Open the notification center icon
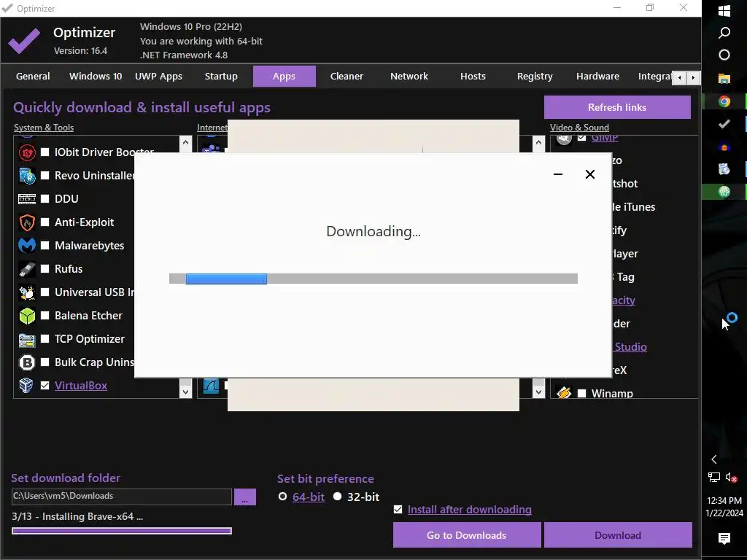The image size is (747, 560). (724, 538)
